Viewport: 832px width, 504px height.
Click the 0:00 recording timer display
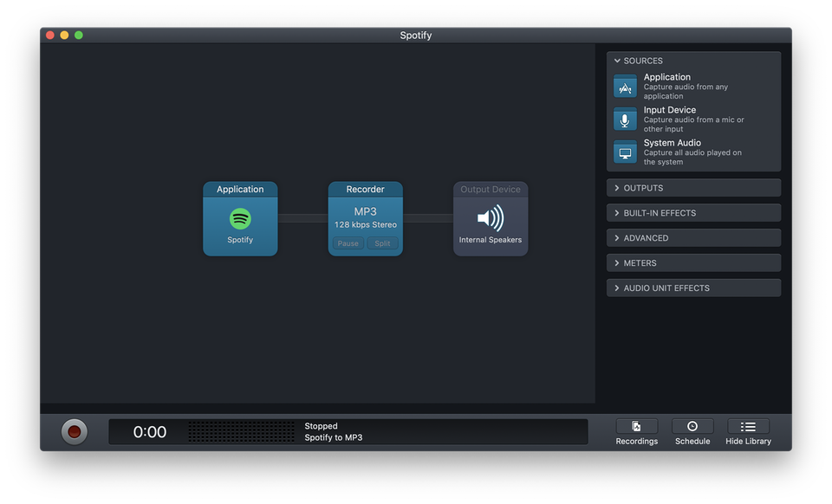tap(147, 430)
